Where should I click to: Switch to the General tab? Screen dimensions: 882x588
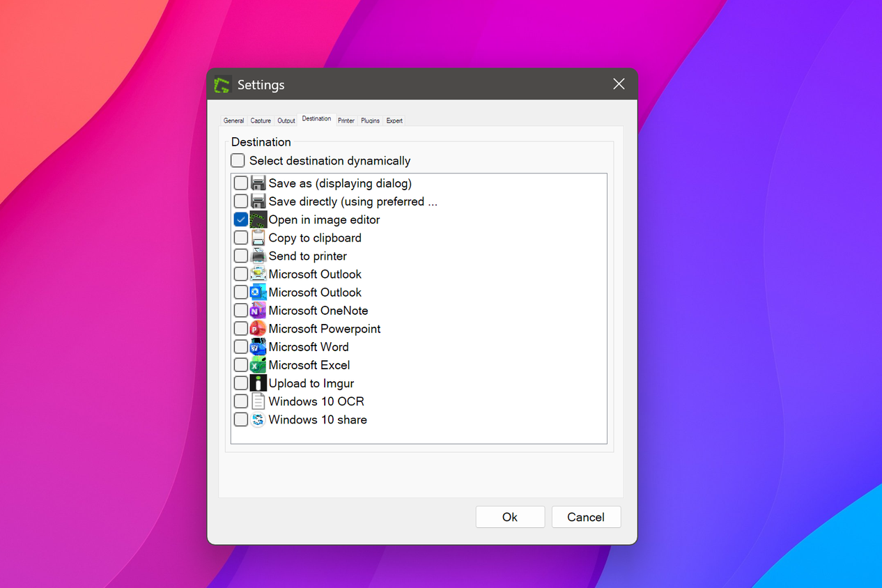tap(233, 121)
